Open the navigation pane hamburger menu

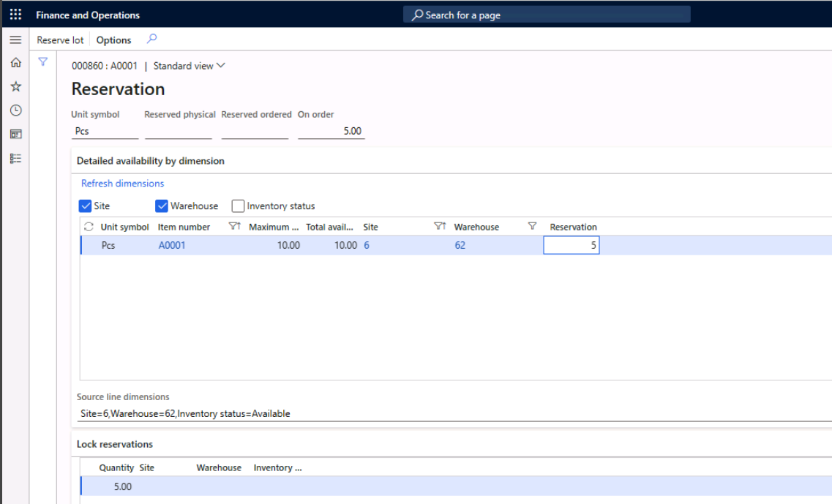[x=15, y=40]
